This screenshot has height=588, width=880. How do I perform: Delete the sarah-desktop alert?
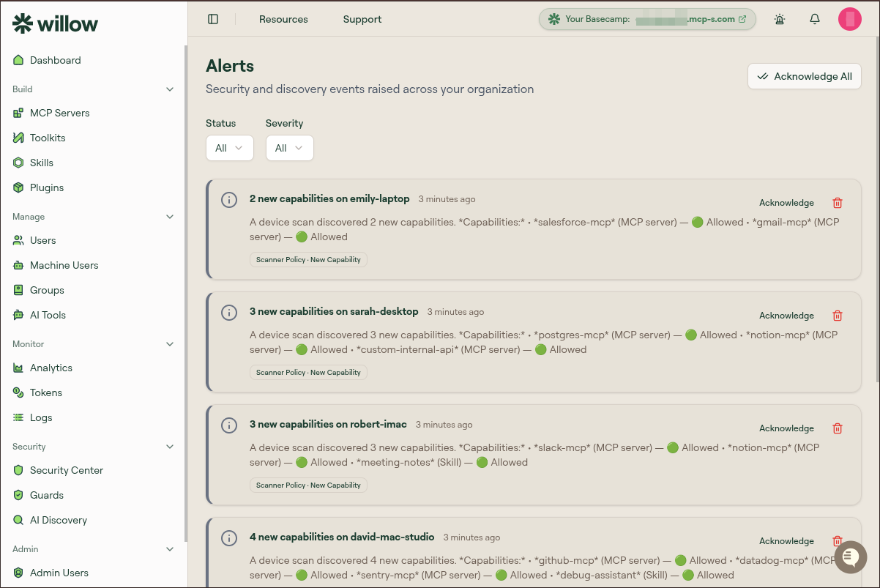pyautogui.click(x=838, y=316)
